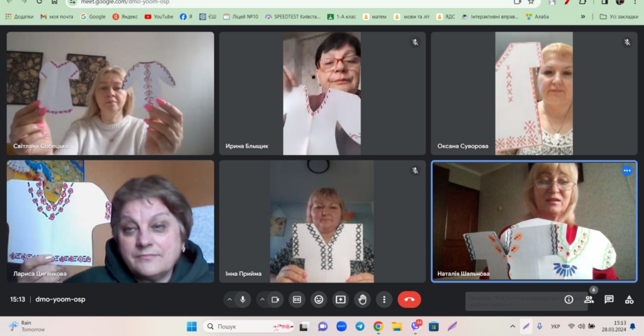Click the meeting code dmo-yoom-osp text
This screenshot has width=644, height=336.
[x=60, y=299]
